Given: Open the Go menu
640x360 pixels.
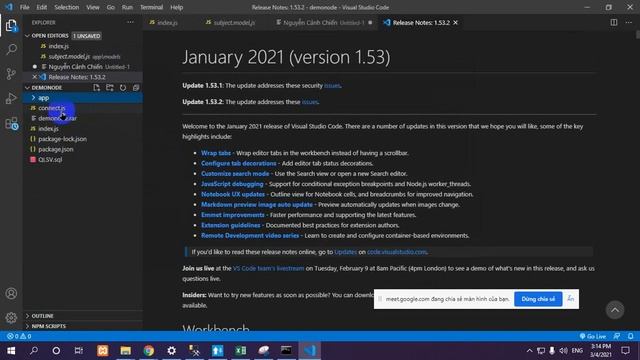Looking at the screenshot, I should click(x=111, y=7).
